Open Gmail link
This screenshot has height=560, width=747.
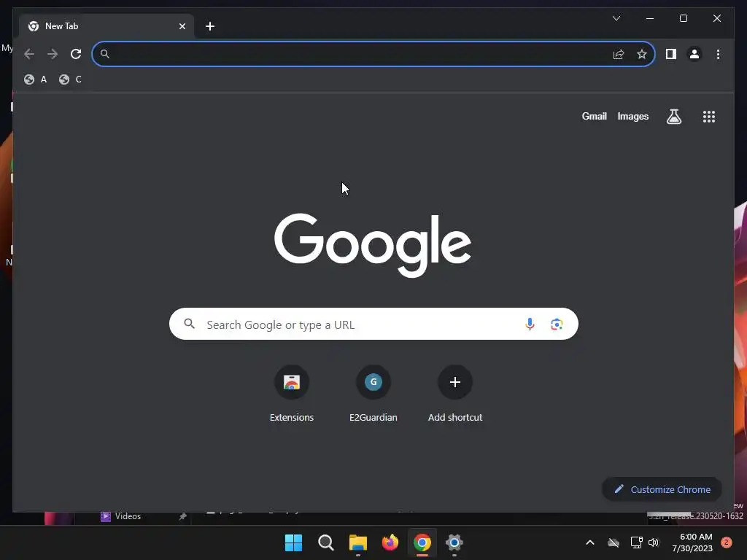594,116
